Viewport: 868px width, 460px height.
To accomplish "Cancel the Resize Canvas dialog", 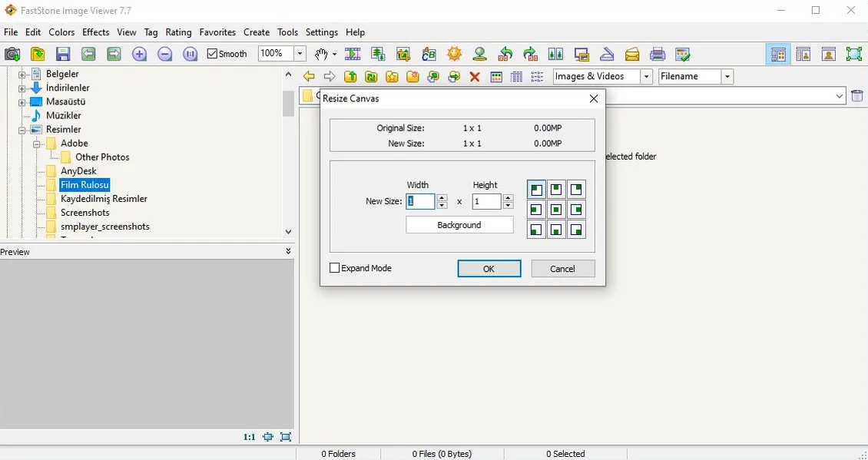I will [562, 269].
